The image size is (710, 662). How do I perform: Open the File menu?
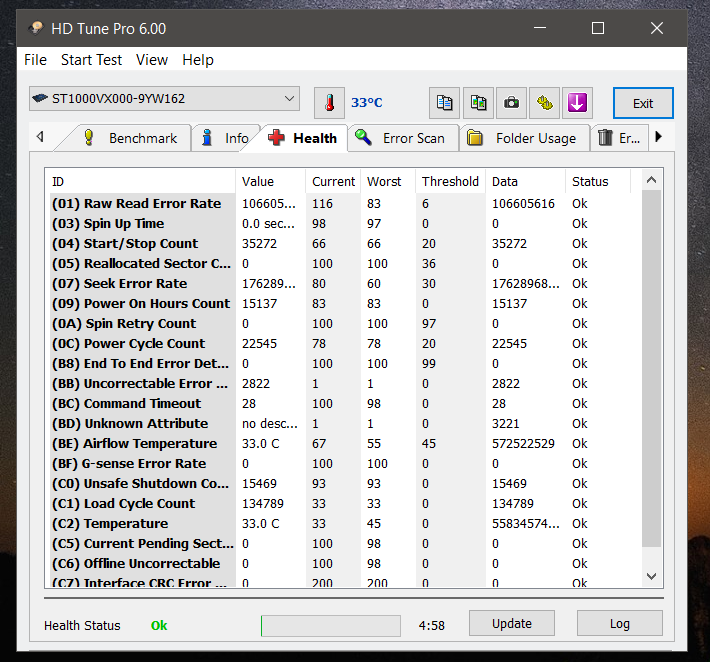coord(35,60)
